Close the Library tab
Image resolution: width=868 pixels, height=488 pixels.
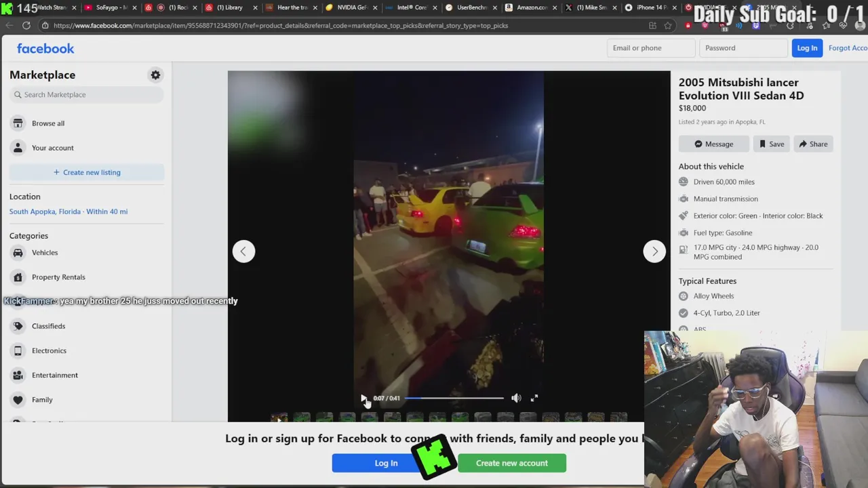point(255,7)
